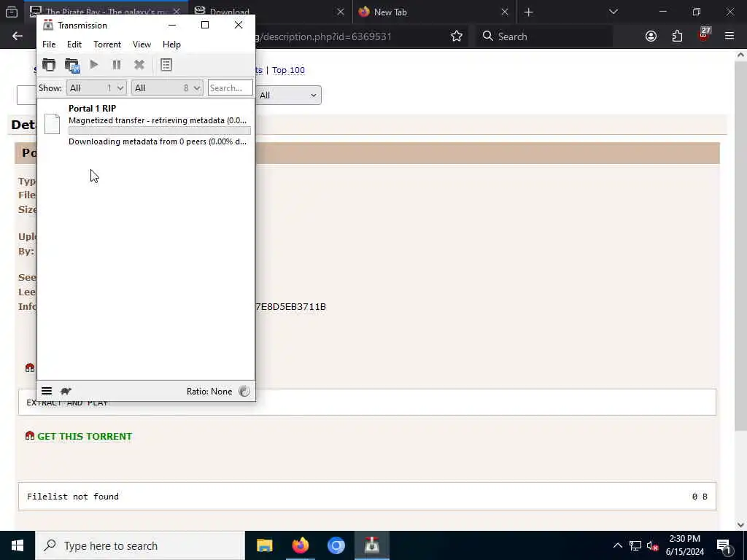Open the Torrent menu
Viewport: 747px width, 560px height.
point(107,44)
